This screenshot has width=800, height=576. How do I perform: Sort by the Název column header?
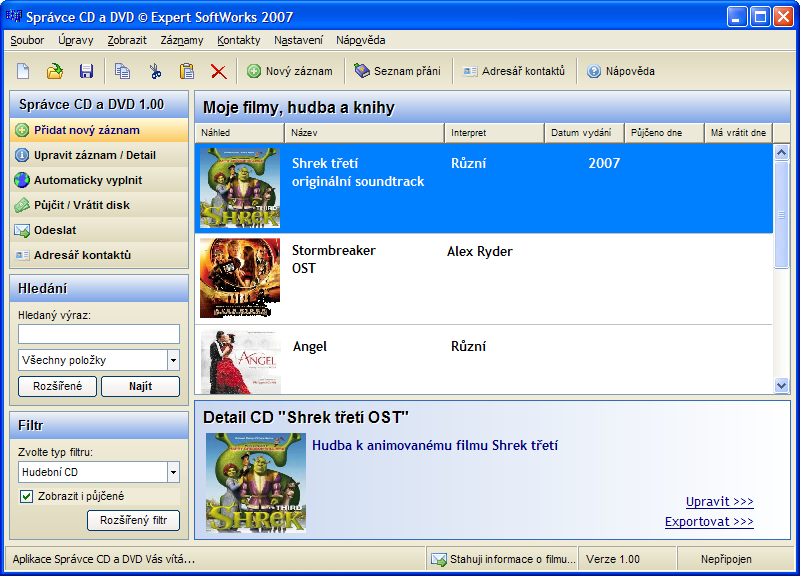[x=364, y=133]
